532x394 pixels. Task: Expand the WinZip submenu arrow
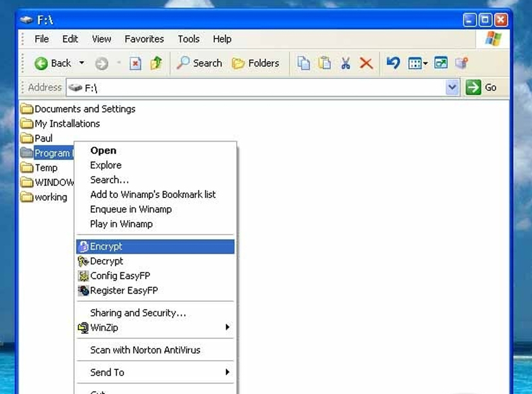tap(227, 327)
